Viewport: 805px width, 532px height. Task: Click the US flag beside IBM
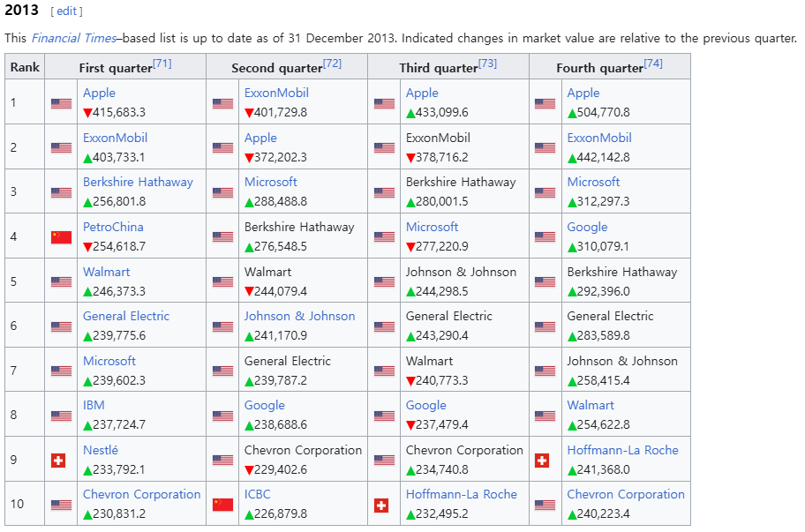61,416
